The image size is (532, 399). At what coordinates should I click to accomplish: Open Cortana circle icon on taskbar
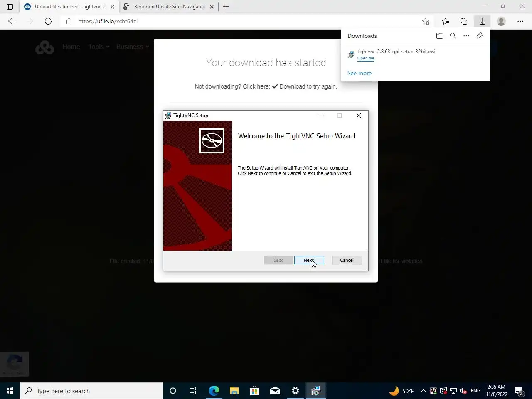coord(173,391)
